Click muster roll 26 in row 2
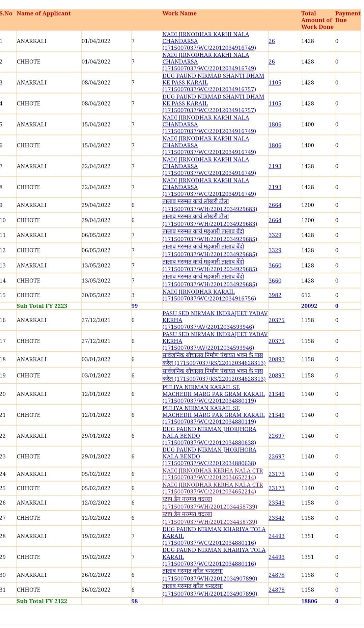Viewport: 364px width, 628px height. pyautogui.click(x=272, y=62)
